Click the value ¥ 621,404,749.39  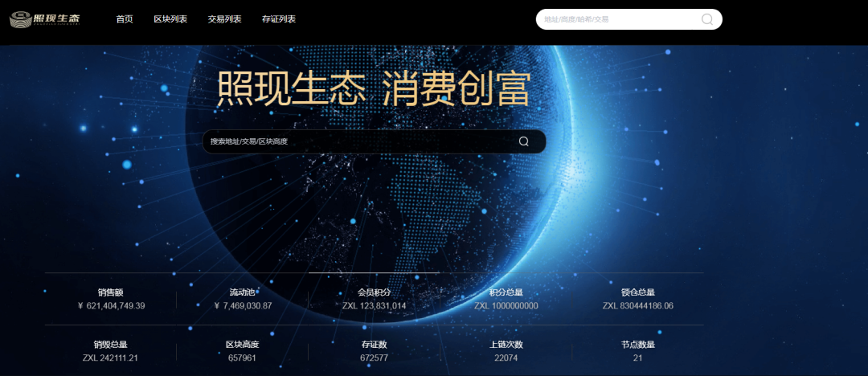pos(112,305)
